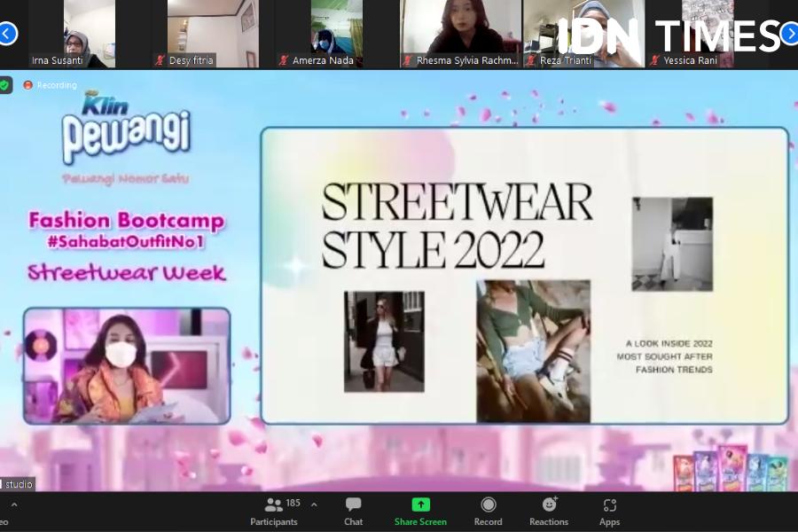Click the "STREETWEAR STYLE 2022" slide title
Screen dimensions: 798x532
[x=457, y=225]
